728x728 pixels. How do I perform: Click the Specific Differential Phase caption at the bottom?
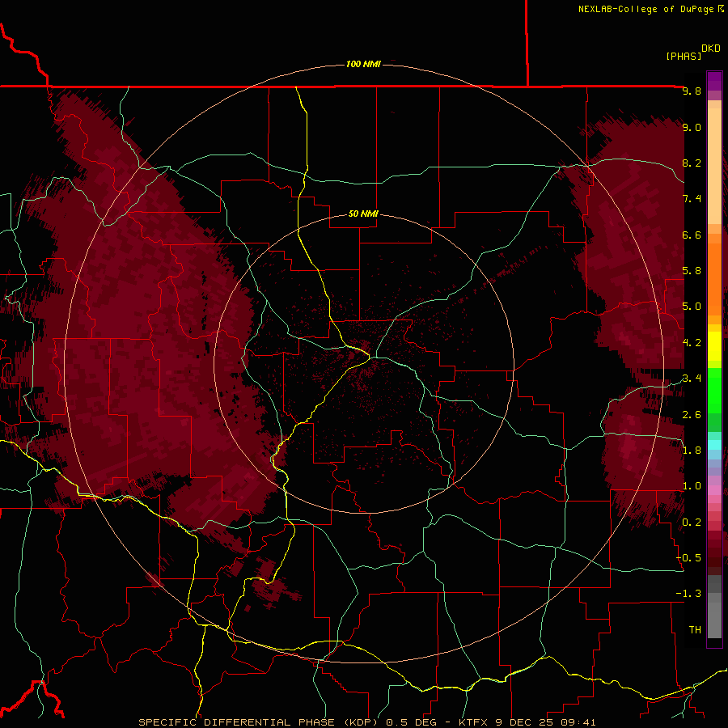tap(366, 722)
